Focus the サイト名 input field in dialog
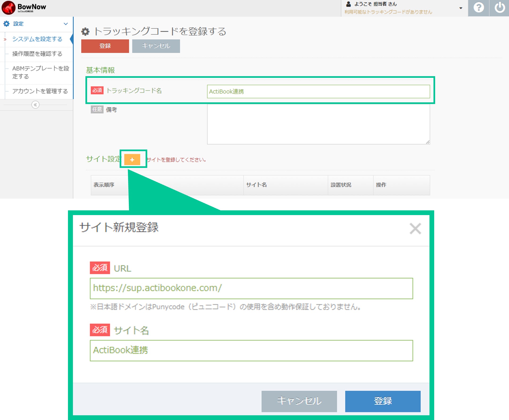 pyautogui.click(x=252, y=351)
